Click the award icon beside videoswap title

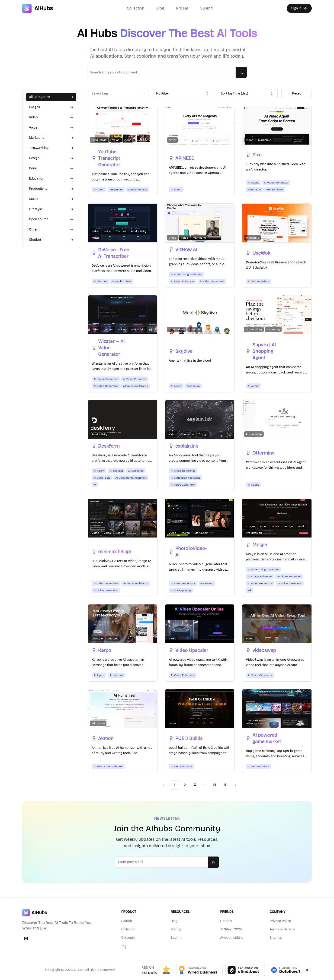tap(248, 650)
